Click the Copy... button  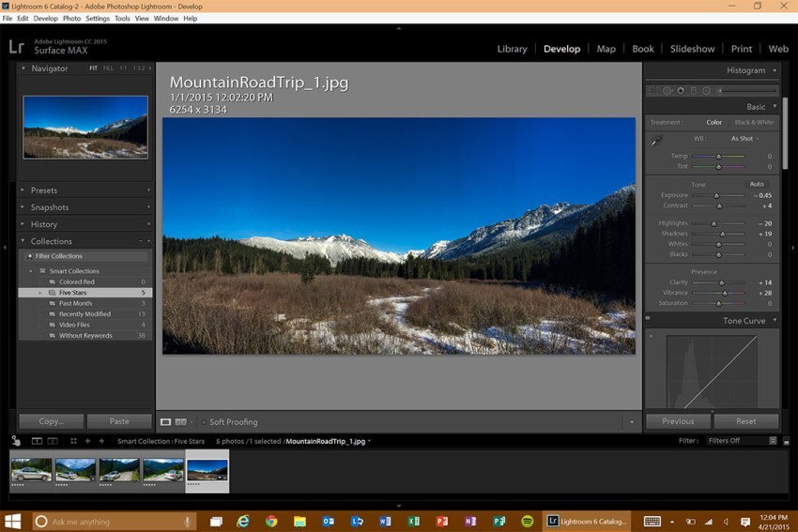click(x=52, y=421)
